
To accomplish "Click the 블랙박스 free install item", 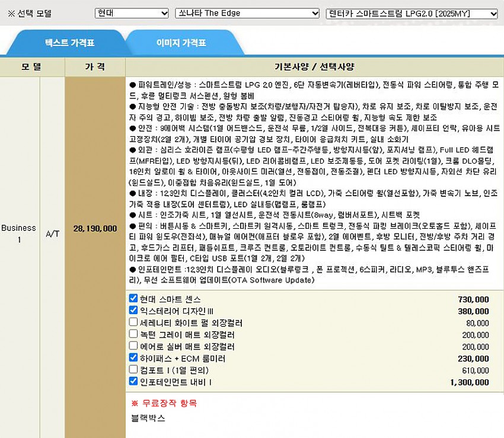I will [x=148, y=418].
